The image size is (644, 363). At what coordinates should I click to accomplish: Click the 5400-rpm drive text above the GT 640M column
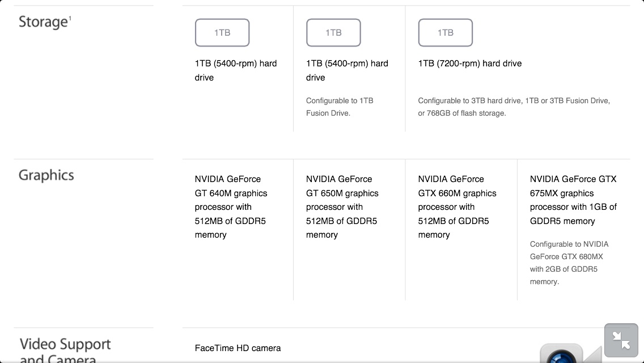(236, 70)
